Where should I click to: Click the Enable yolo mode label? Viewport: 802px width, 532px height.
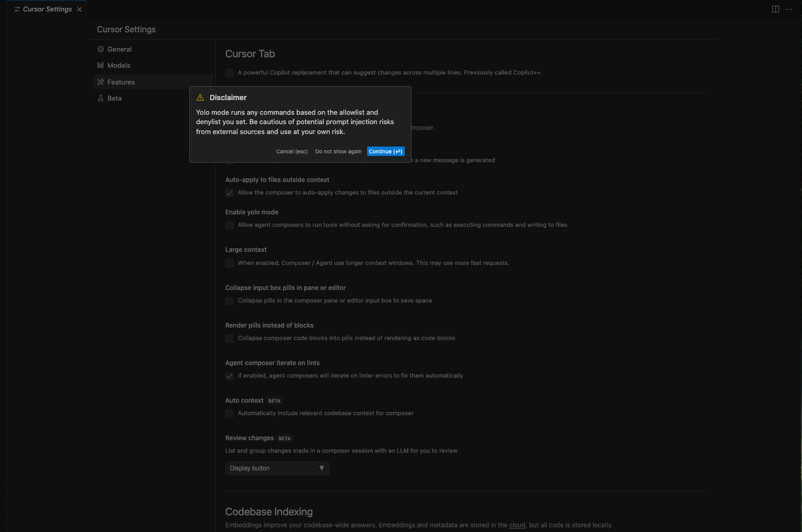252,212
